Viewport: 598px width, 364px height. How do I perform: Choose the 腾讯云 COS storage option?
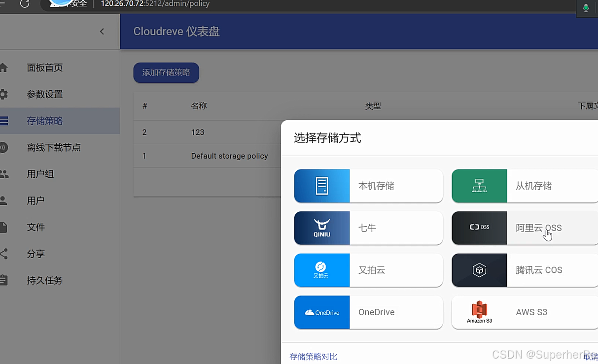click(525, 270)
